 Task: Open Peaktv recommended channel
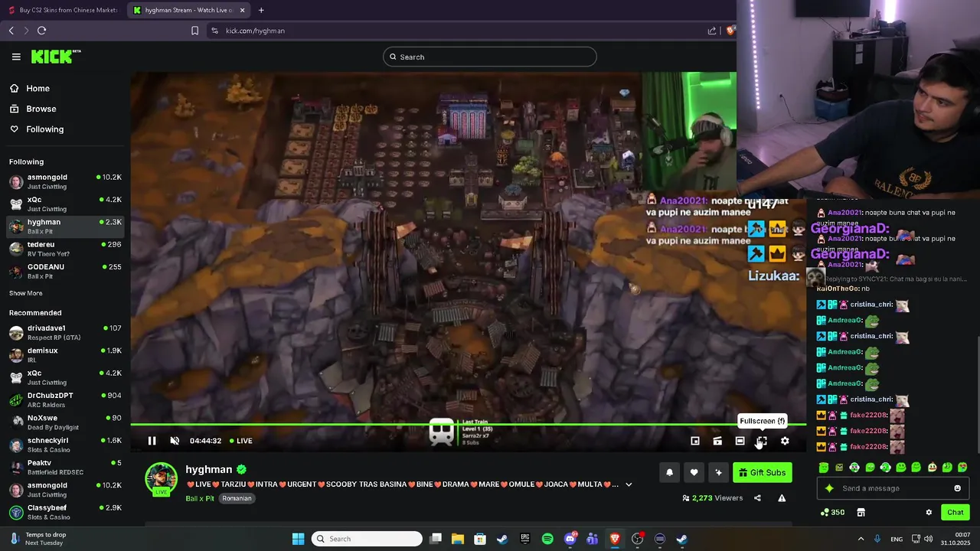pos(65,467)
